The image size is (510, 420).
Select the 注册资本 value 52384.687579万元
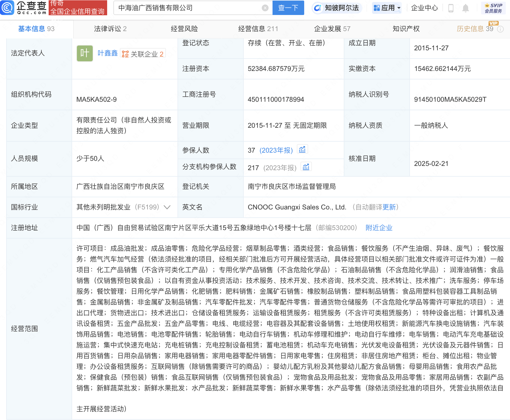(276, 69)
